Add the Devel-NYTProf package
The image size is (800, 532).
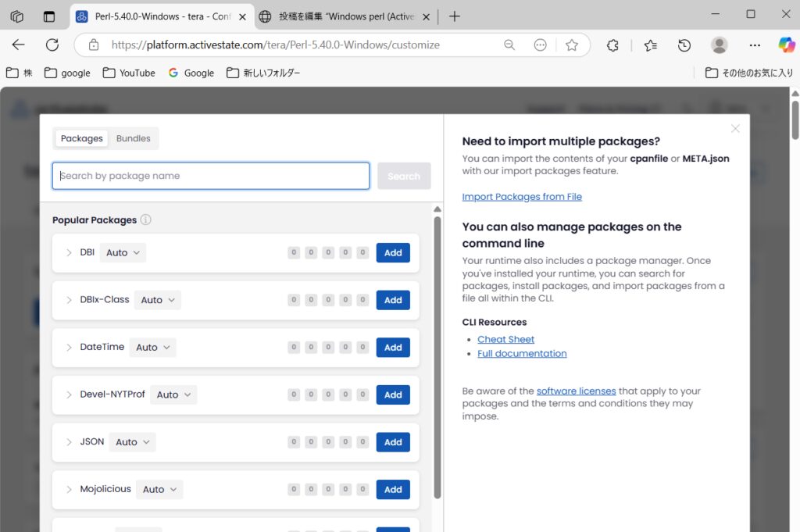click(393, 395)
